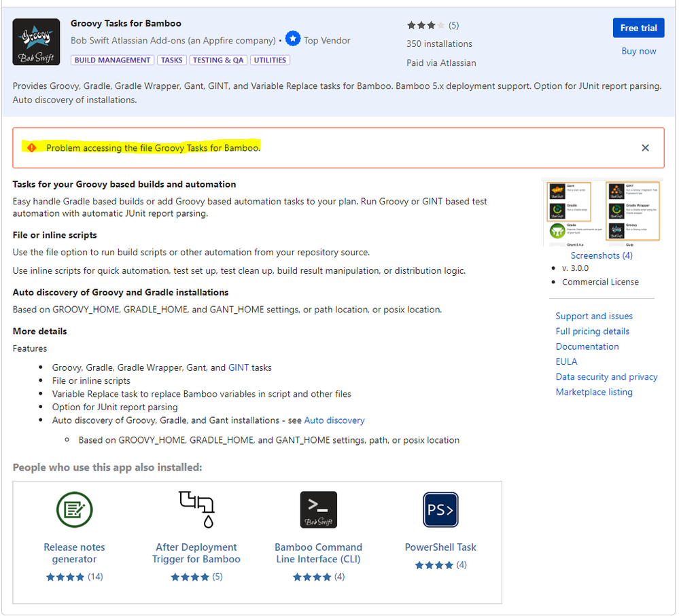Image resolution: width=679 pixels, height=616 pixels.
Task: Click the Groovy Tasks for Bamboo heading
Action: click(x=126, y=23)
